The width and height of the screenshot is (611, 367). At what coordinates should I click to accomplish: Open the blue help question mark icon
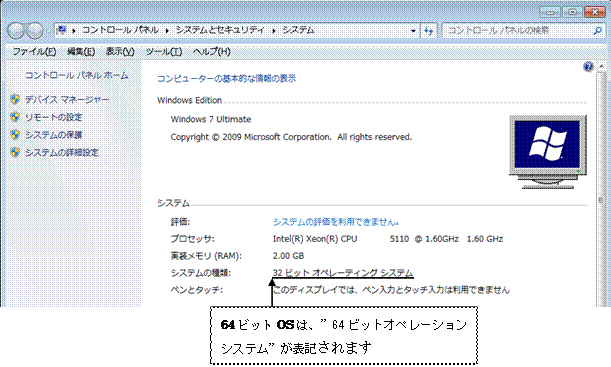click(588, 67)
